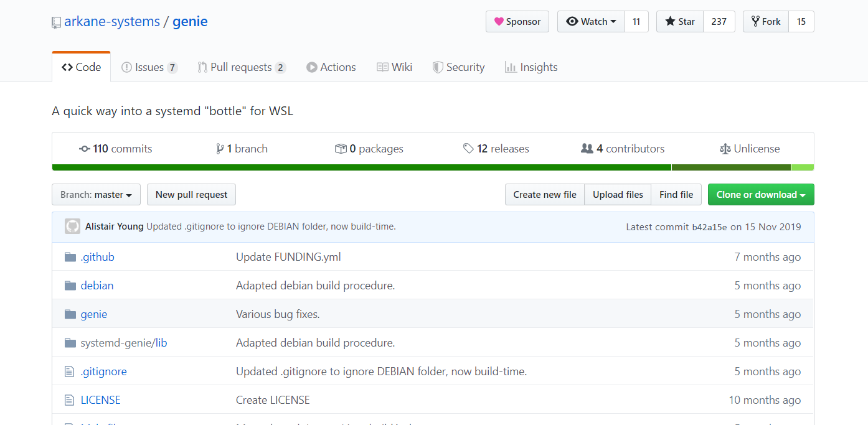Viewport: 868px width, 425px height.
Task: Click the contributors people icon
Action: pyautogui.click(x=587, y=149)
